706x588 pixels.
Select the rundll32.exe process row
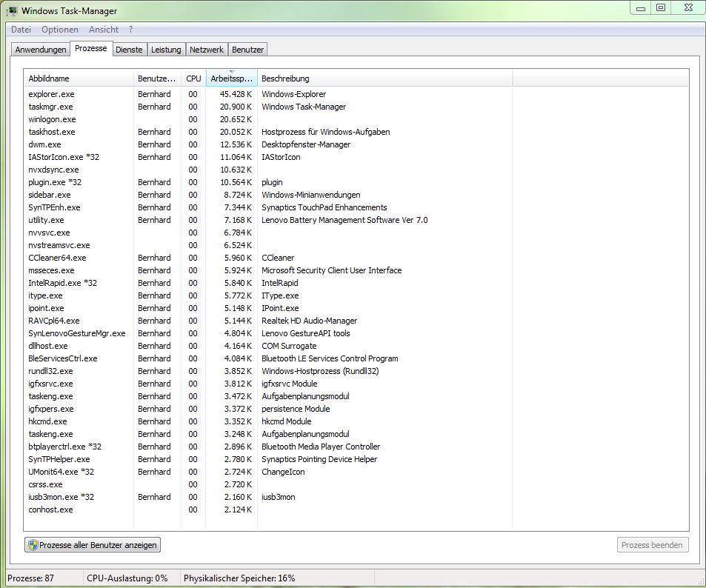pos(268,372)
